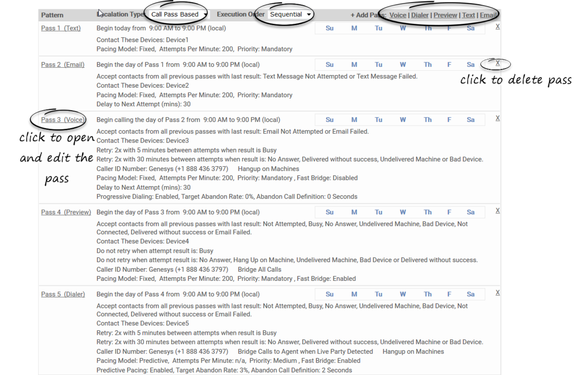Viewport: 588px width, 375px height.
Task: Toggle Wednesday for Pass 5
Action: click(403, 295)
